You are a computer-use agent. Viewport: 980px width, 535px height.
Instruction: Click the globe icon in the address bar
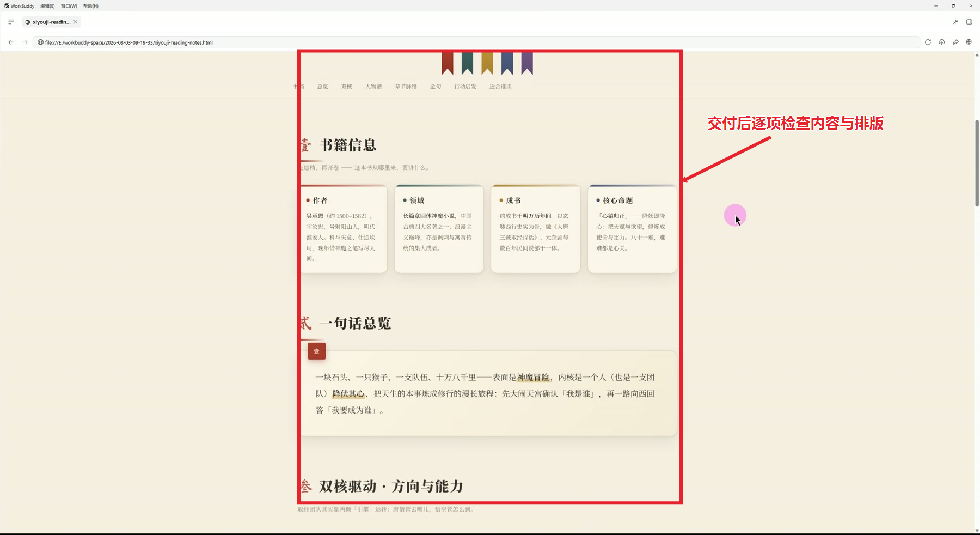[40, 42]
